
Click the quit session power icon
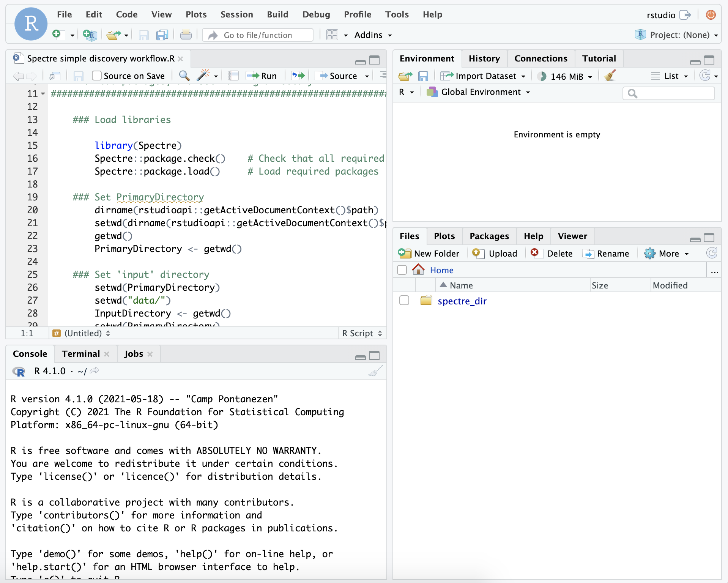point(711,15)
